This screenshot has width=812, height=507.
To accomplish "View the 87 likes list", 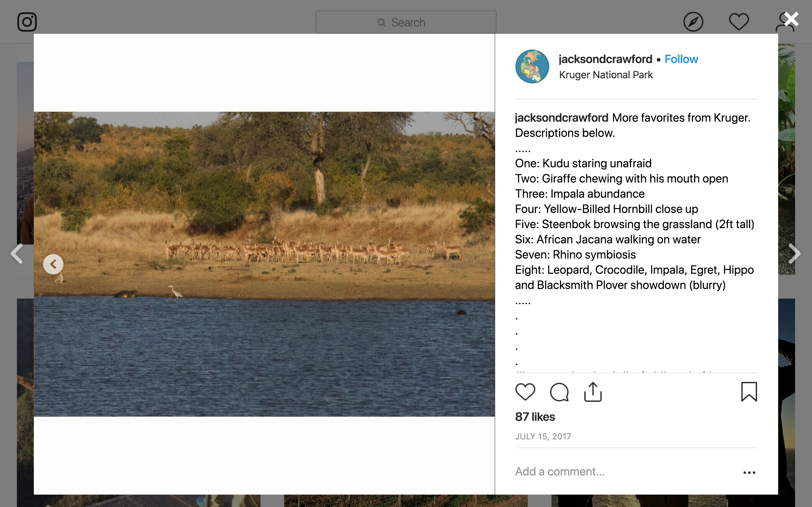I will click(535, 417).
